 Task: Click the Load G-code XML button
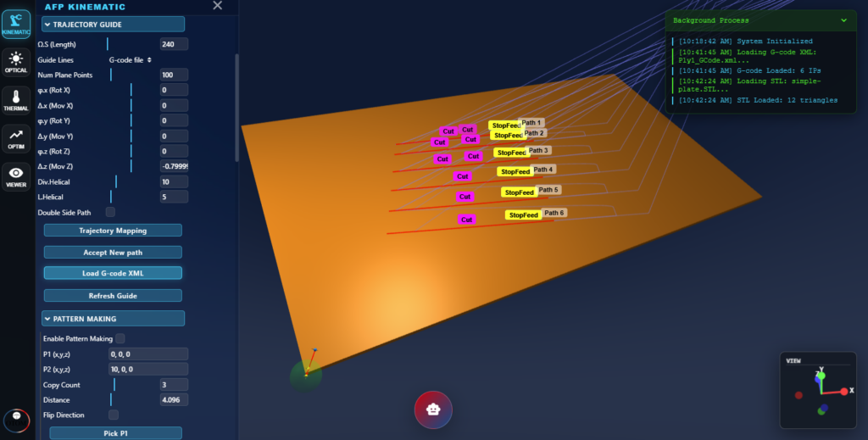click(x=113, y=273)
